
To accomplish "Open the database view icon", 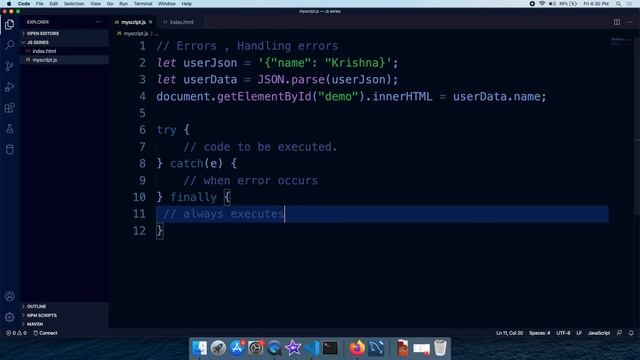I will tap(9, 149).
